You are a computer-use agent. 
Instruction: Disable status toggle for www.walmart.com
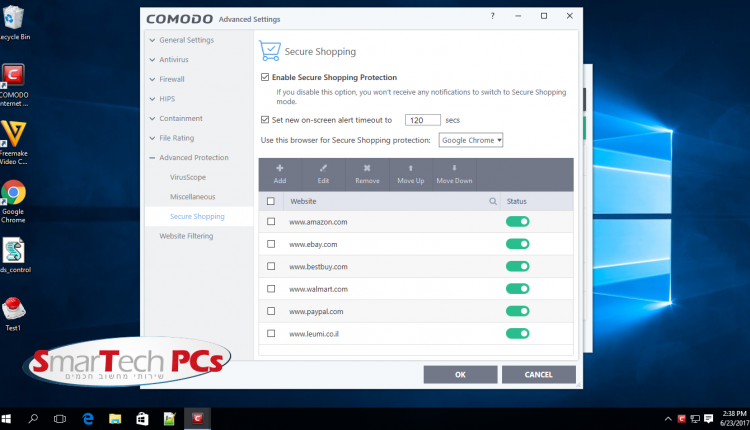pyautogui.click(x=518, y=289)
